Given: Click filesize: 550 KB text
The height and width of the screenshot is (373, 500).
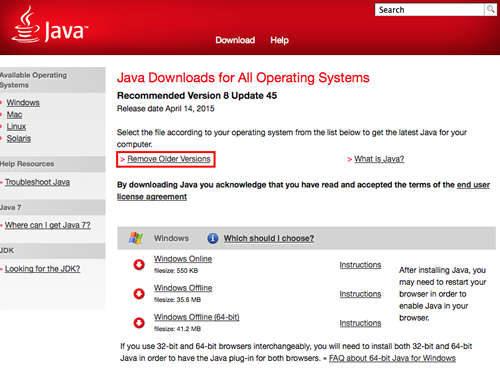Looking at the screenshot, I should click(x=176, y=271).
